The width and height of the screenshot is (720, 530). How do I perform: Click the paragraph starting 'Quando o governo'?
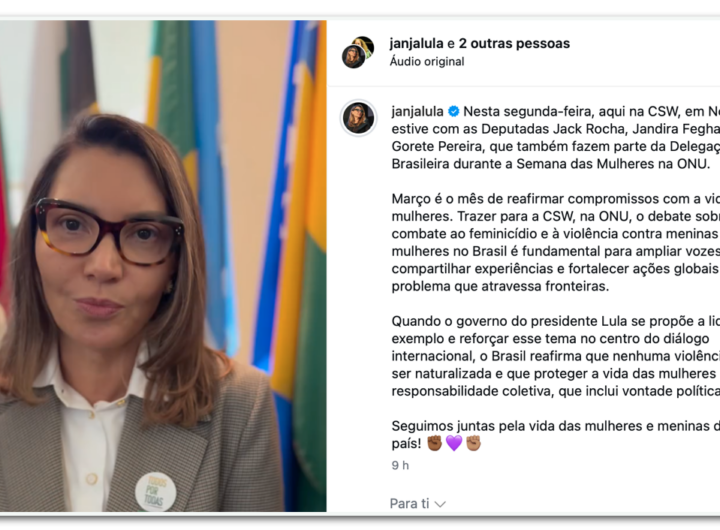556,356
